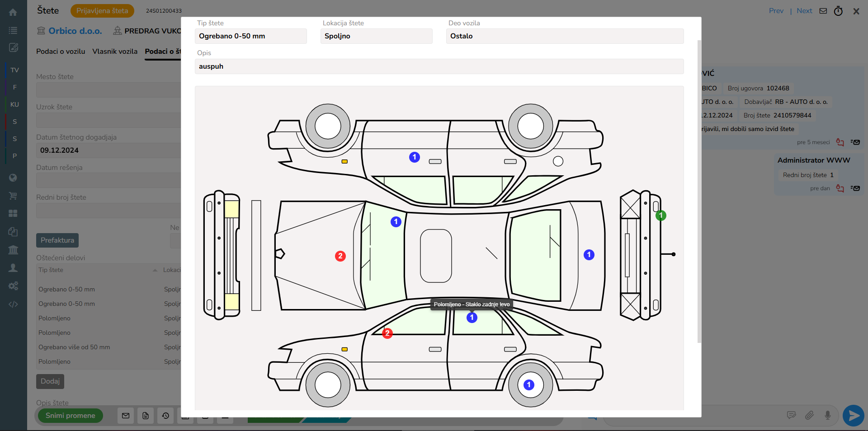Click reply icon on 'pre dan' message
868x431 pixels.
[840, 188]
